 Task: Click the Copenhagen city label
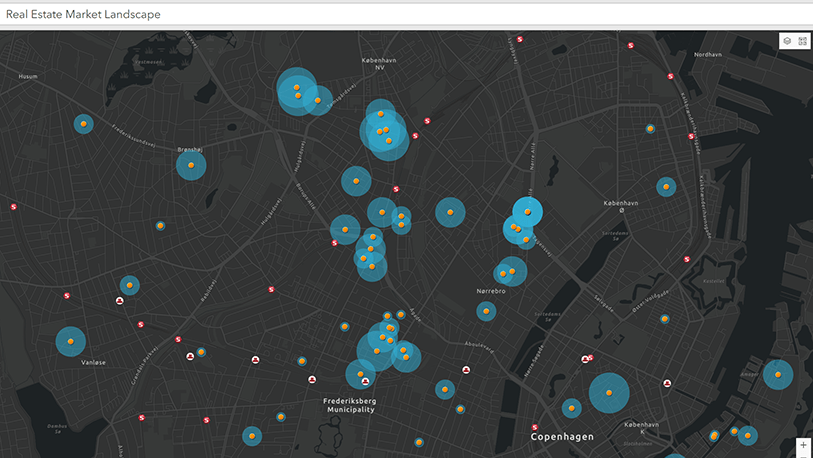[x=561, y=437]
